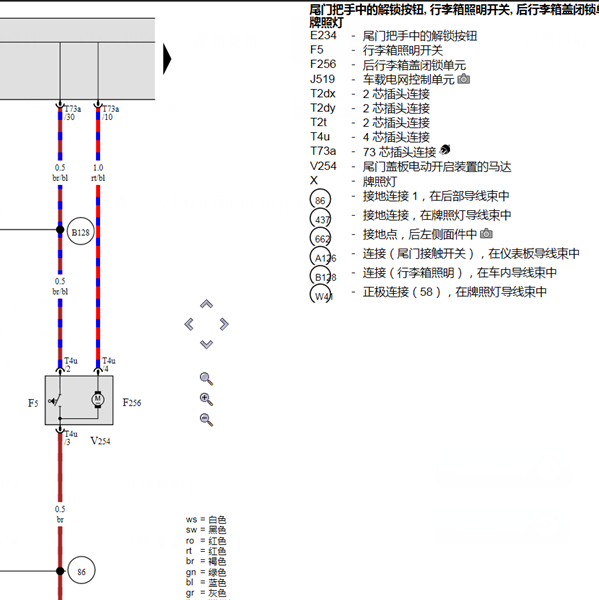Click the 662 circle symbol in the legend
Screen dimensions: 599x600
pos(320,238)
